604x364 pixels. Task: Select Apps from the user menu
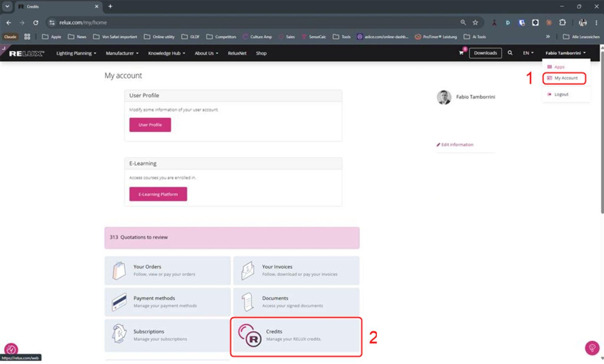[556, 67]
